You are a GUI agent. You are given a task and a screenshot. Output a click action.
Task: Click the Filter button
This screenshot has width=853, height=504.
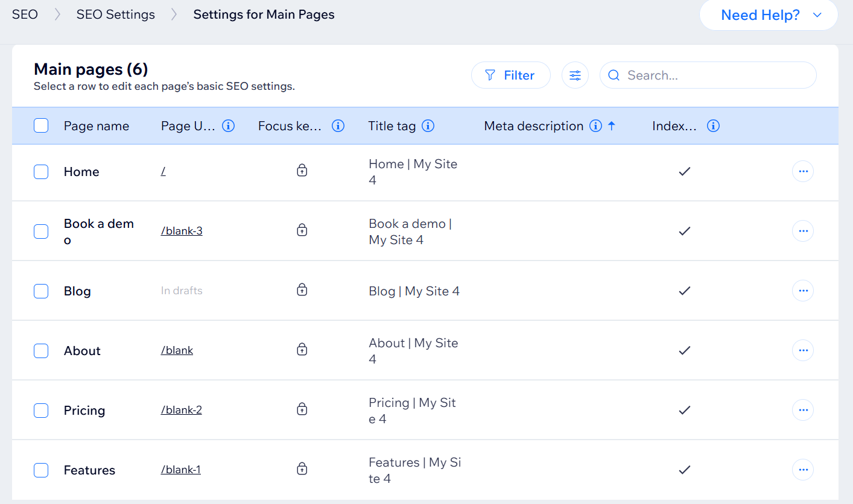pos(510,75)
